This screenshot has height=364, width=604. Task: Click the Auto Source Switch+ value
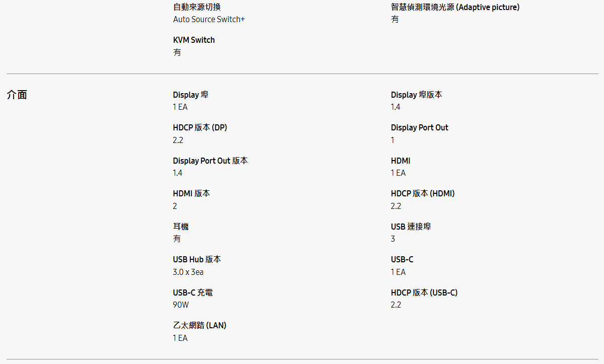(x=209, y=20)
